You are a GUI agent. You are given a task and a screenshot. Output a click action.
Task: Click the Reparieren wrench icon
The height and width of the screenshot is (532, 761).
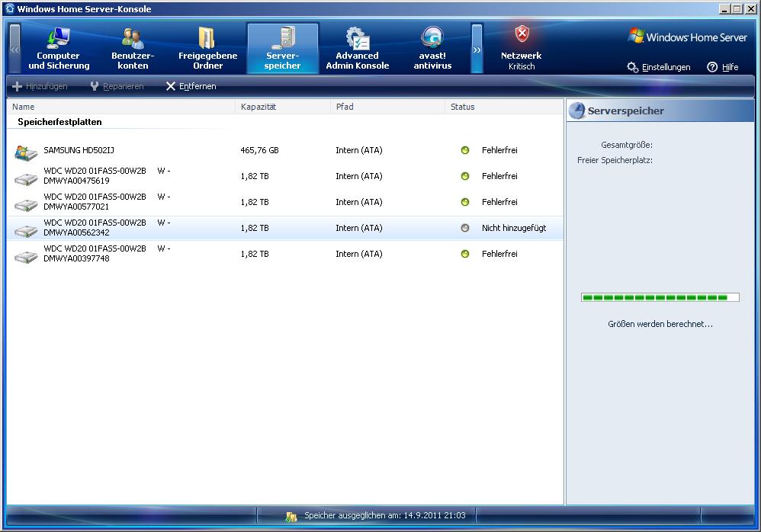click(95, 86)
